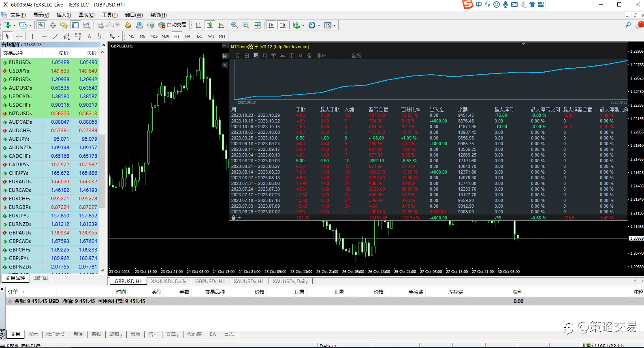Open the 工具(T) menu
This screenshot has width=644, height=348.
pos(110,15)
